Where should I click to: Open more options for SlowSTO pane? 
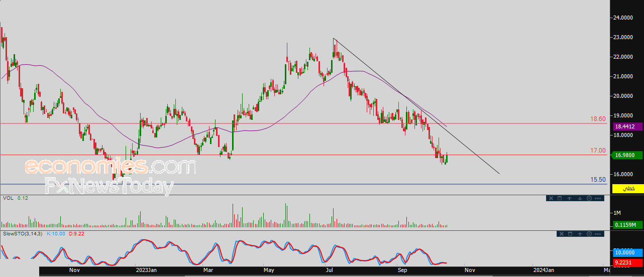[x=598, y=234]
